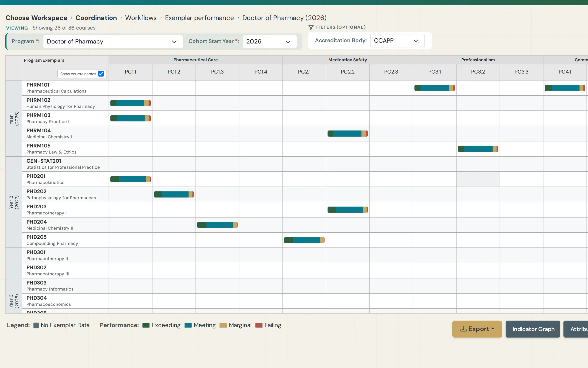Viewport: 588px width, 368px height.
Task: Open Exemplar performance breadcrumb
Action: [x=199, y=18]
